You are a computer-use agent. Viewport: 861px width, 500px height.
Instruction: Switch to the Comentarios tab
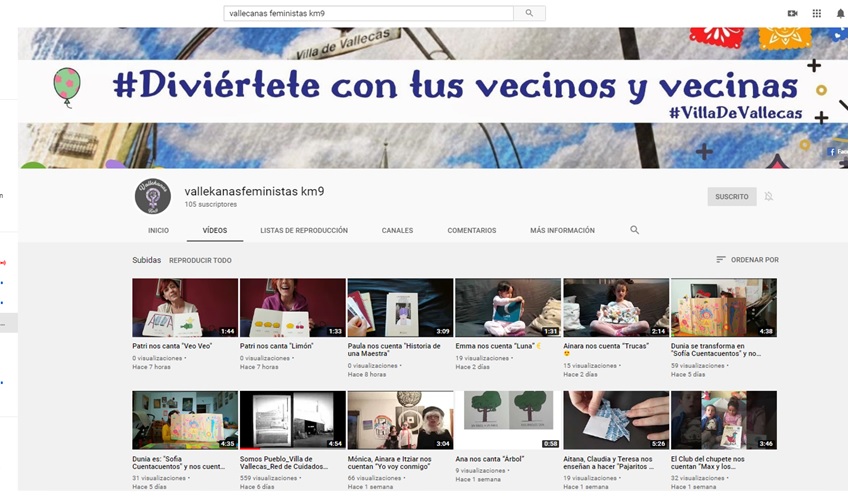click(472, 231)
